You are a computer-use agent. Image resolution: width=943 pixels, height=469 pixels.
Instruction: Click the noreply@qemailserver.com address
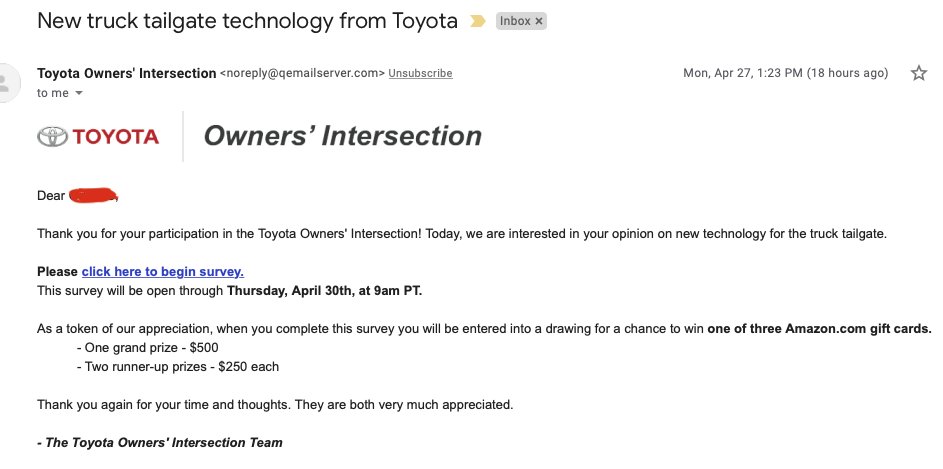pyautogui.click(x=303, y=73)
